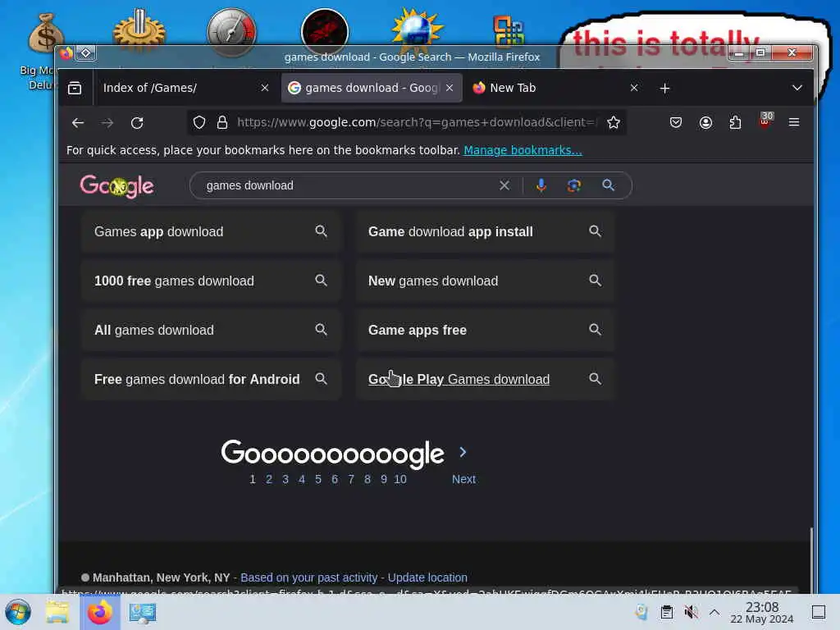840x630 pixels.
Task: Search for Game apps free
Action: point(486,330)
